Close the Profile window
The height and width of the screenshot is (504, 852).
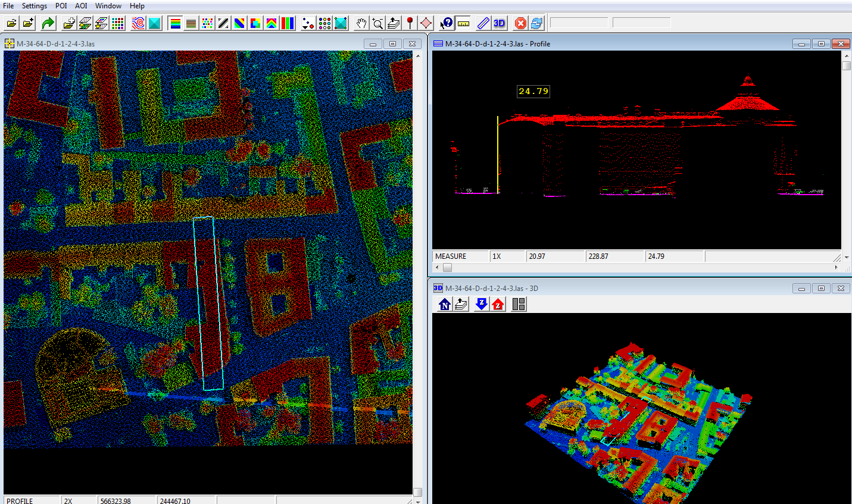click(x=841, y=44)
